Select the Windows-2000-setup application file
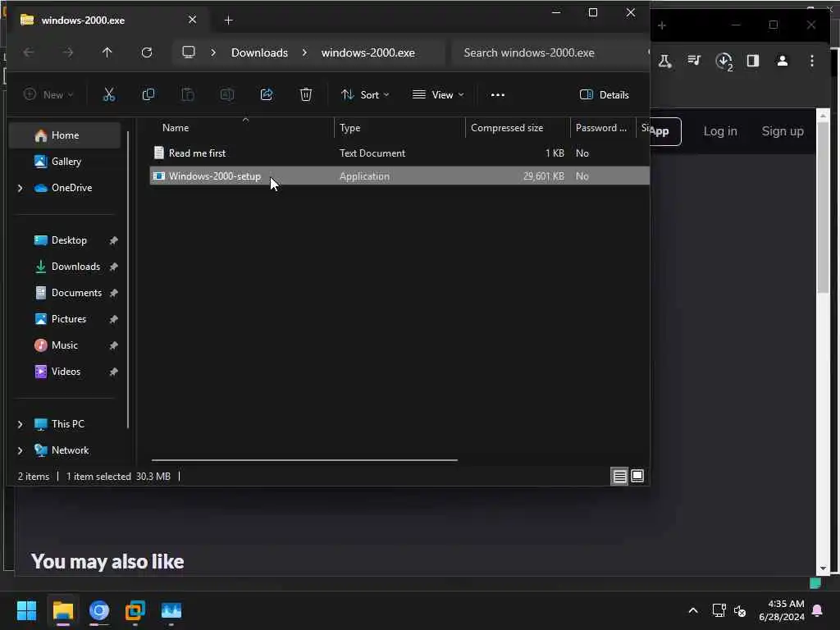This screenshot has width=840, height=630. pyautogui.click(x=399, y=176)
